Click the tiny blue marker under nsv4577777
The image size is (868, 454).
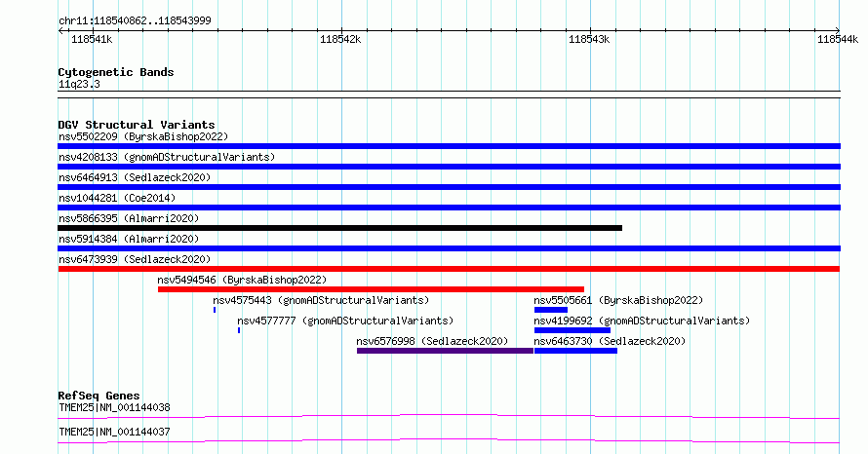[x=239, y=330]
